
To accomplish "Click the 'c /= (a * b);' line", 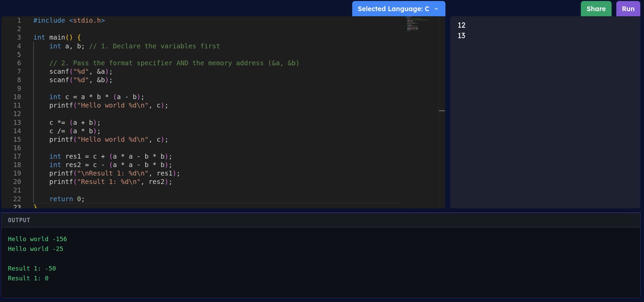I will click(x=75, y=131).
